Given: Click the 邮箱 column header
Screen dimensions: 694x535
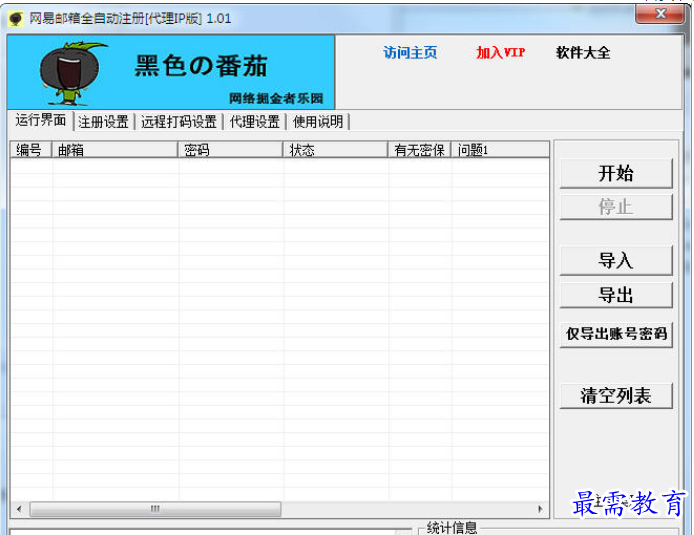Looking at the screenshot, I should [115, 150].
